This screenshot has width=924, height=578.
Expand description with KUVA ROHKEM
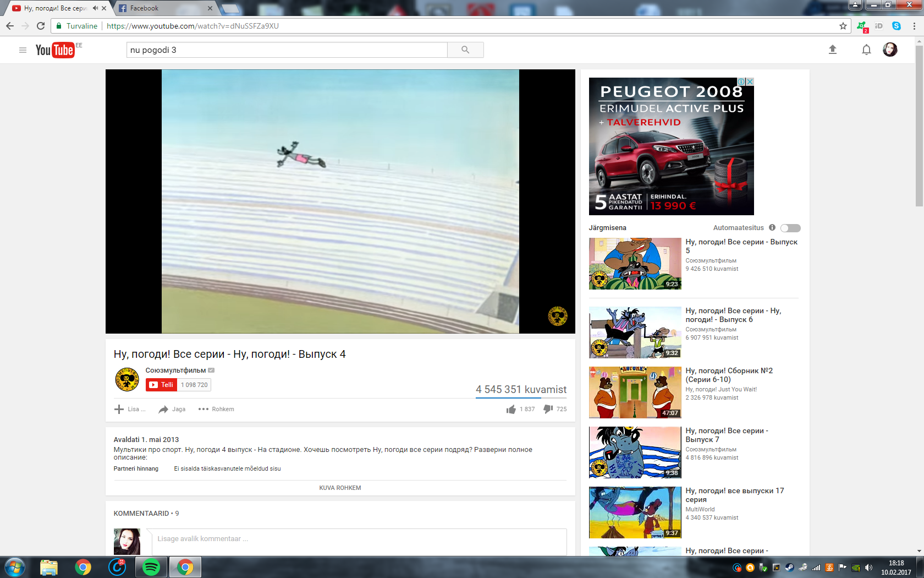click(340, 488)
